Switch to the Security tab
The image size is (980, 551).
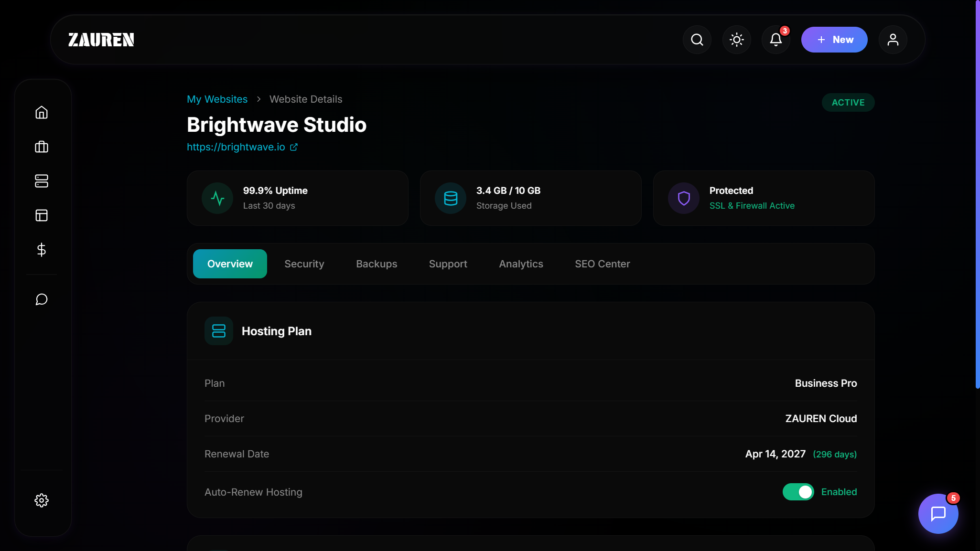click(x=304, y=264)
